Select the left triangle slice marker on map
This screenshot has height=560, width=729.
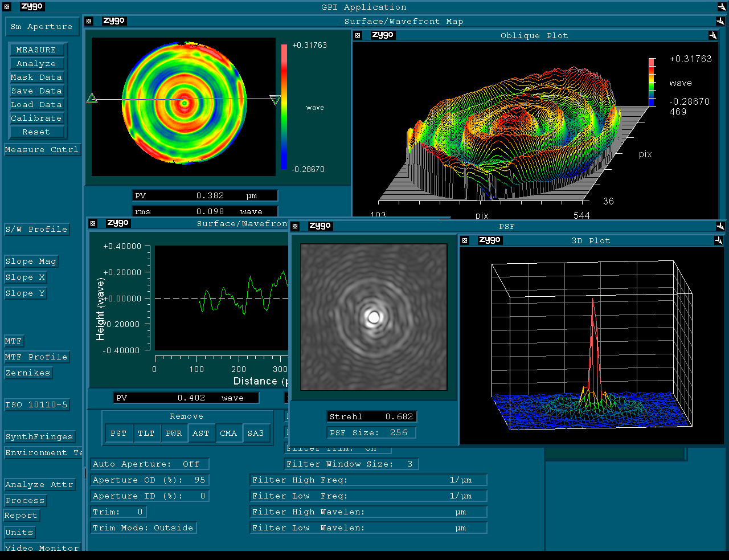point(92,99)
